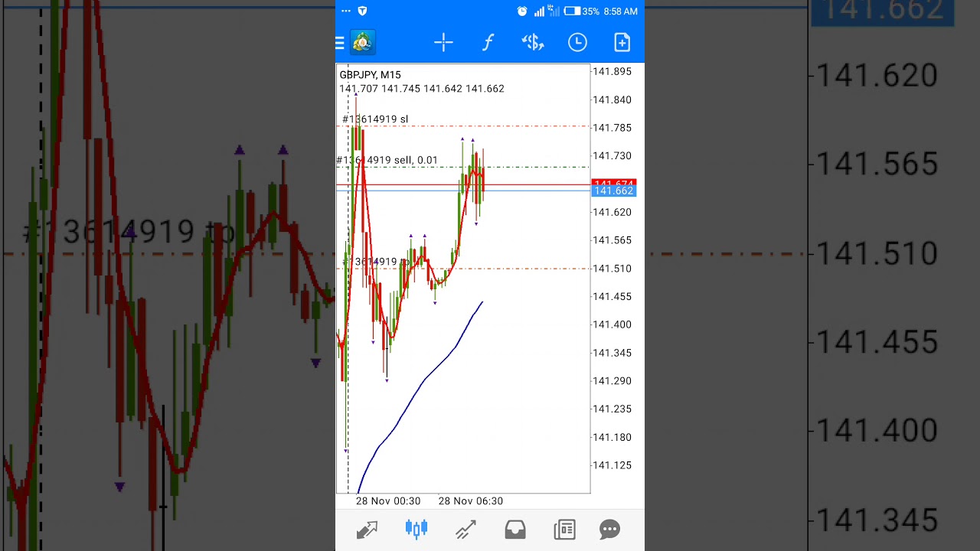Screen dimensions: 980x551
Task: Open the indicators (f) list
Action: 488,43
